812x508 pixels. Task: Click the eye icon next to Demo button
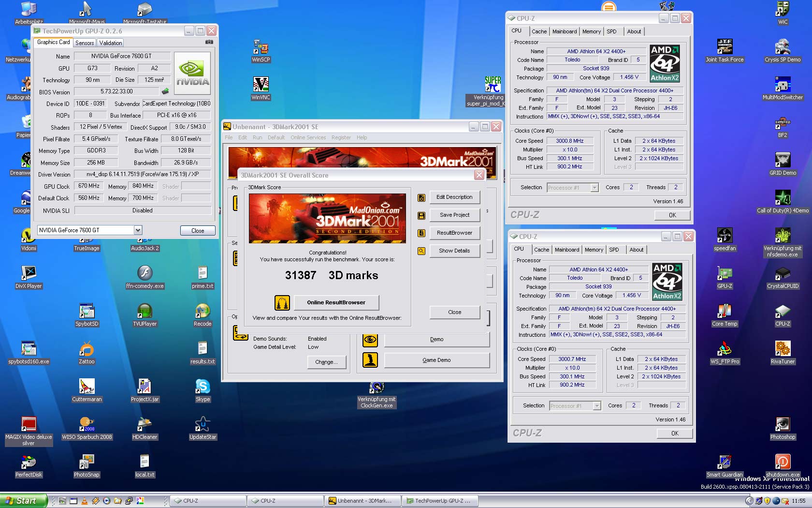(x=370, y=340)
